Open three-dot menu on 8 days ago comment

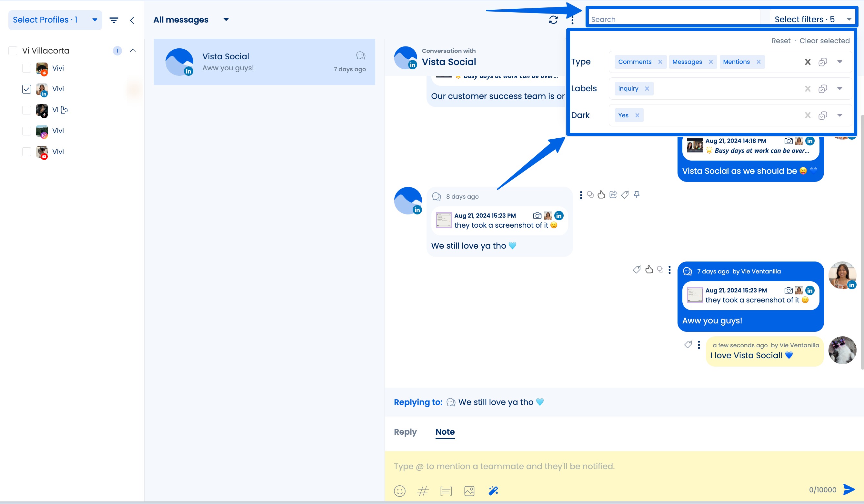click(581, 195)
